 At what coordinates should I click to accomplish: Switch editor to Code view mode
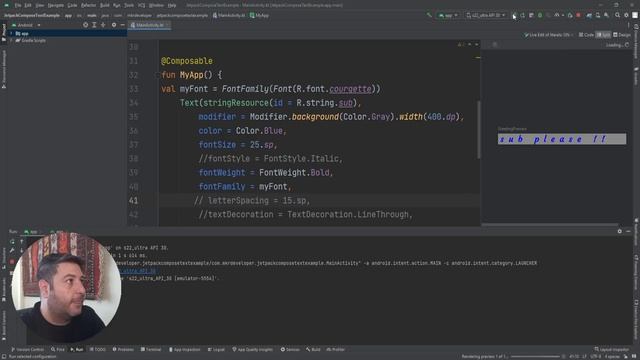click(586, 35)
